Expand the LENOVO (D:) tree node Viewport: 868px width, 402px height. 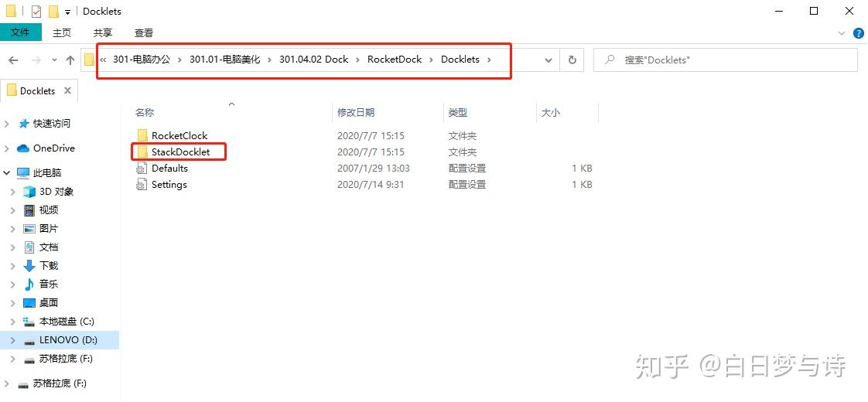point(13,341)
